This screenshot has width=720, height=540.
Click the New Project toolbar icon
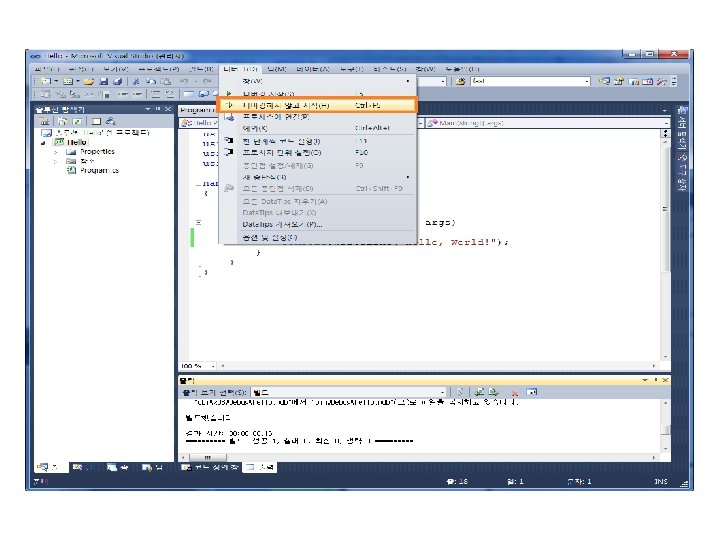pos(45,81)
